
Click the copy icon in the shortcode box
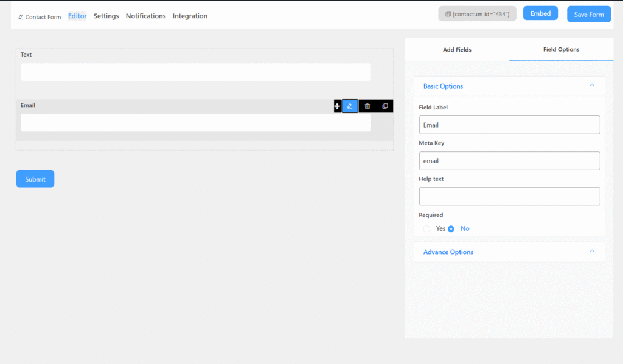point(448,14)
